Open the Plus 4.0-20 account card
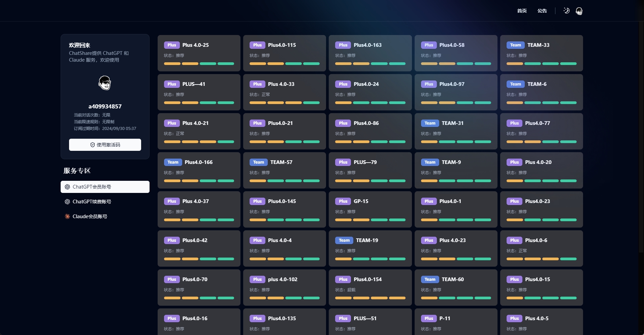644x335 pixels. pos(542,170)
